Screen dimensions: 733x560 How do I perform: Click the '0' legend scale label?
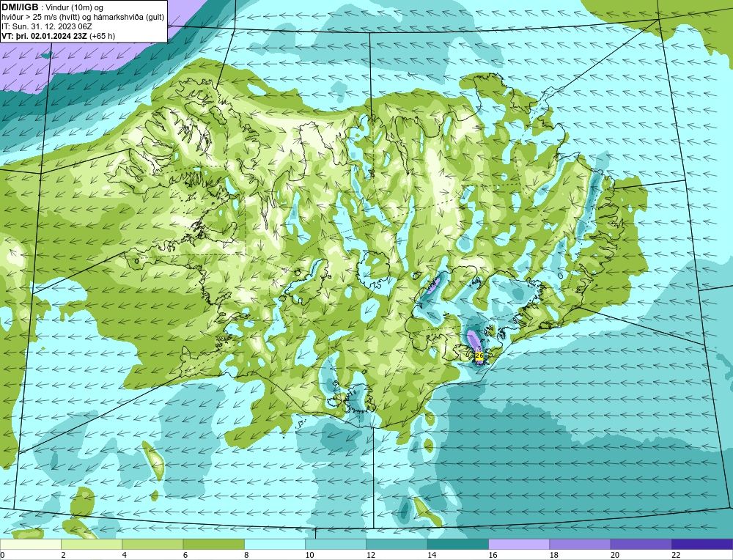coord(2,555)
